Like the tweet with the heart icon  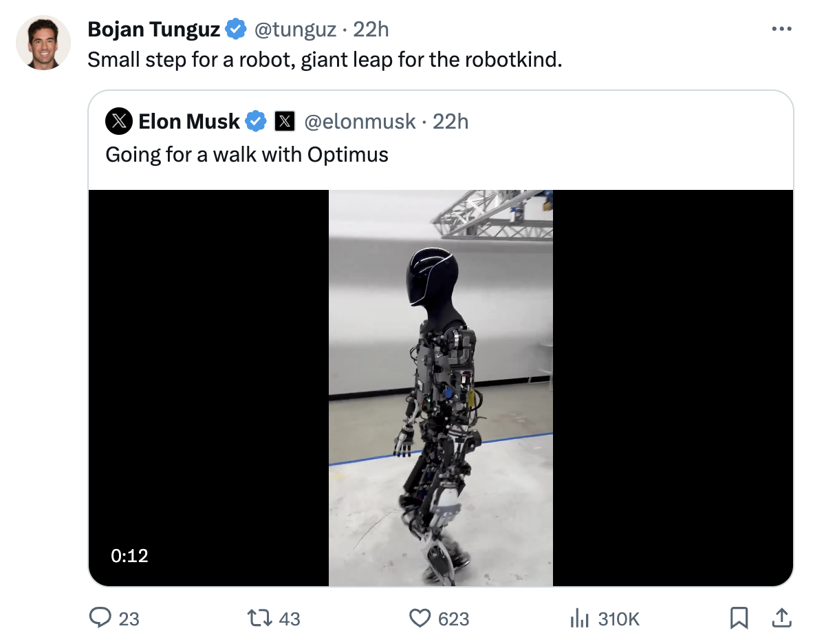pyautogui.click(x=420, y=619)
